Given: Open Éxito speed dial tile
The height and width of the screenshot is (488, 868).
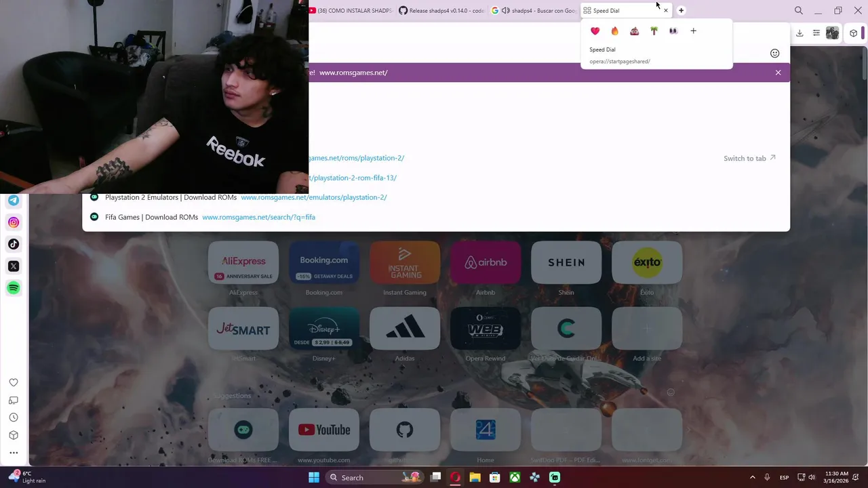Looking at the screenshot, I should 647,263.
